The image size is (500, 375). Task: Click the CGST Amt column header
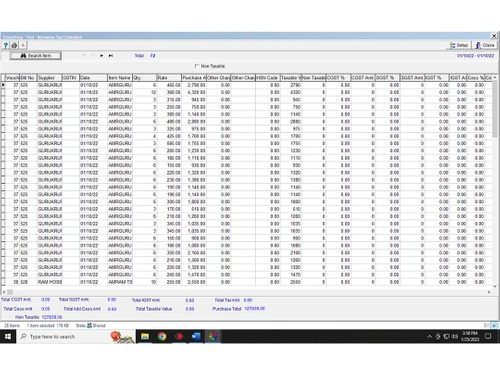point(363,78)
